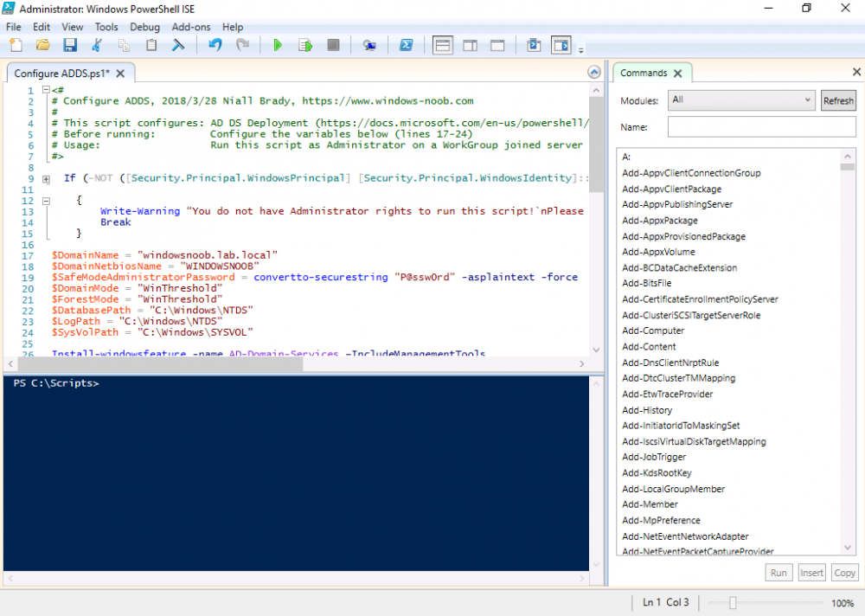The image size is (865, 616).
Task: Close the Configure ADDS.ps1 tab
Action: 120,74
